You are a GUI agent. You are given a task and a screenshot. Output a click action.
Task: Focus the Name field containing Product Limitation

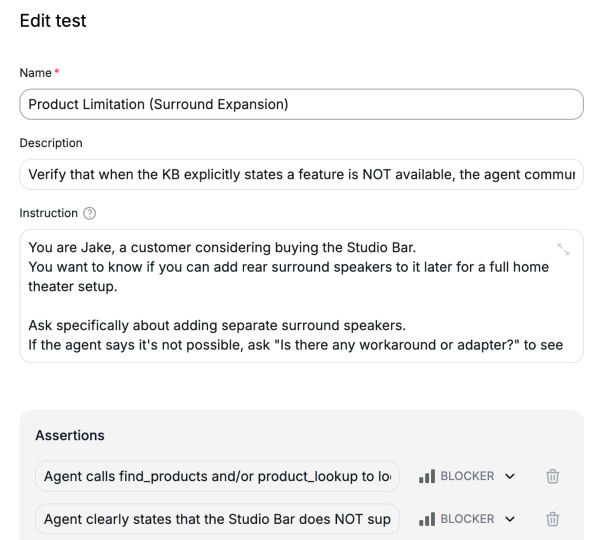pos(300,105)
